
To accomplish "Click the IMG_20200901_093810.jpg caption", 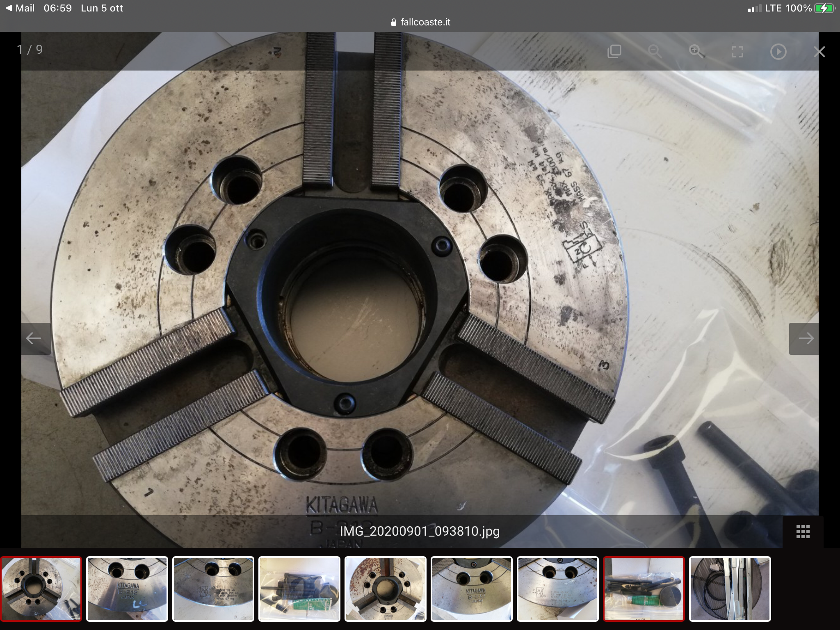I will point(420,531).
